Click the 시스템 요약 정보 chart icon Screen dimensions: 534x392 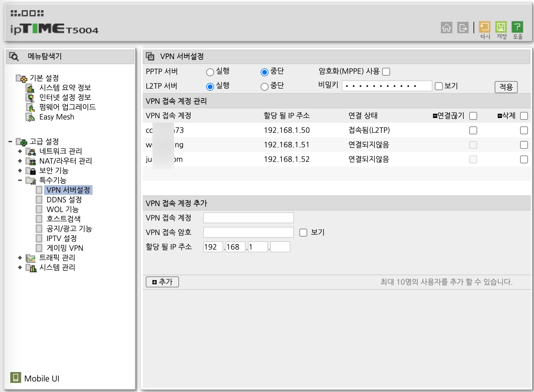tap(30, 88)
